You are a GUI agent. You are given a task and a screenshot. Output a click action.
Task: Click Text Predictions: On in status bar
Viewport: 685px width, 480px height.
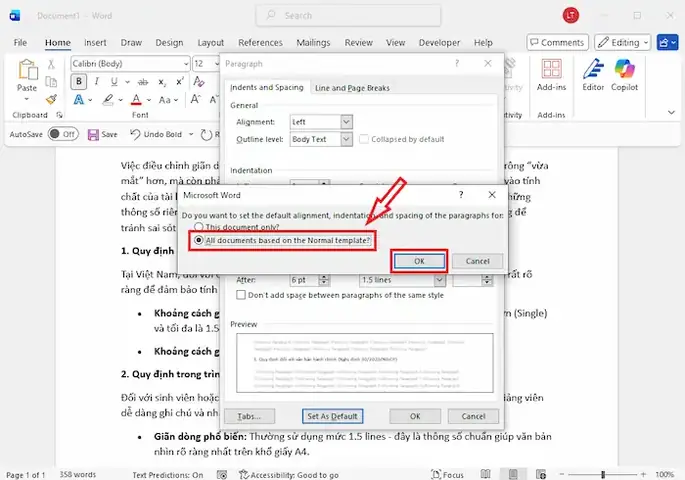pos(168,475)
